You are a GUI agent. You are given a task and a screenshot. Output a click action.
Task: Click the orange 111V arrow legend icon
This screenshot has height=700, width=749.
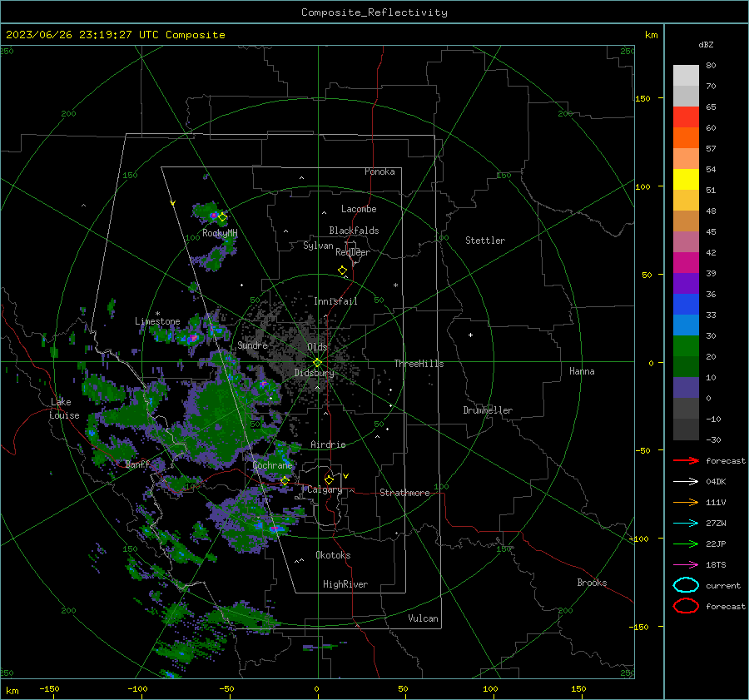click(686, 502)
